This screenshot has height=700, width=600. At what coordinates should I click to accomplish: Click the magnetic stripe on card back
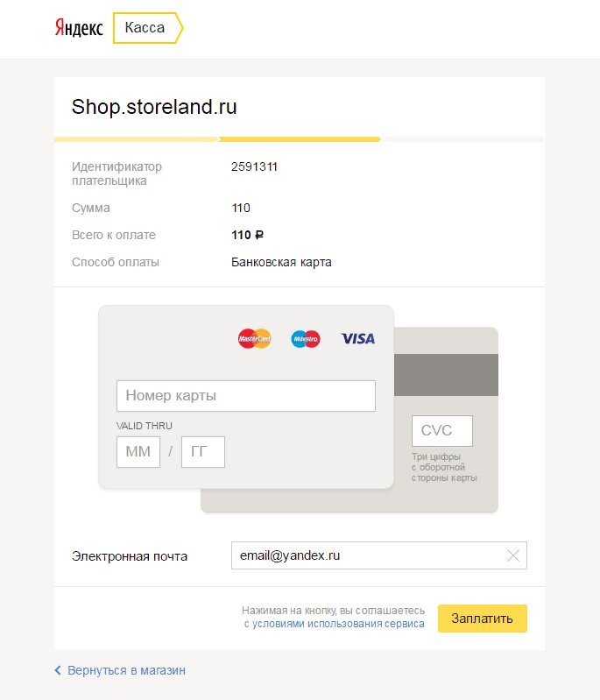pyautogui.click(x=446, y=375)
